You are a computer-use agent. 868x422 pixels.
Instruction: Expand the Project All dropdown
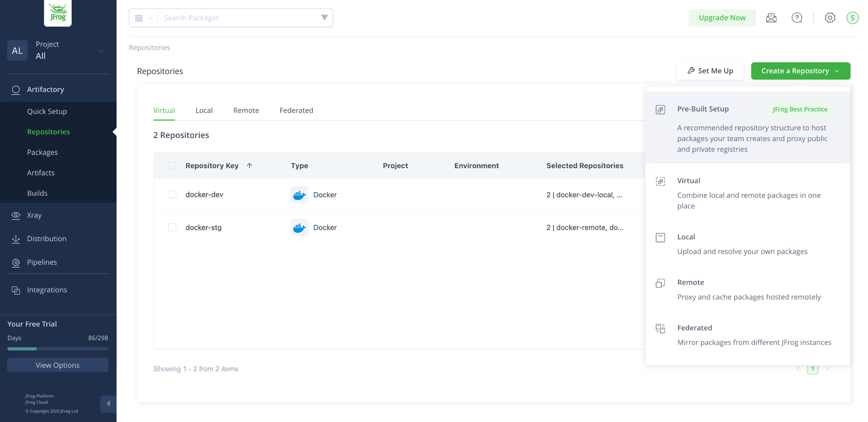[x=101, y=51]
